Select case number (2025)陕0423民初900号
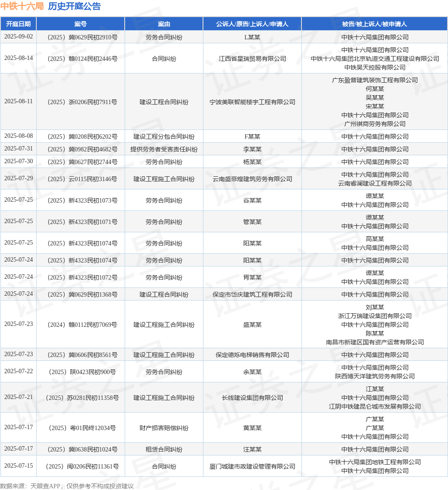This screenshot has height=490, width=448. click(x=83, y=372)
